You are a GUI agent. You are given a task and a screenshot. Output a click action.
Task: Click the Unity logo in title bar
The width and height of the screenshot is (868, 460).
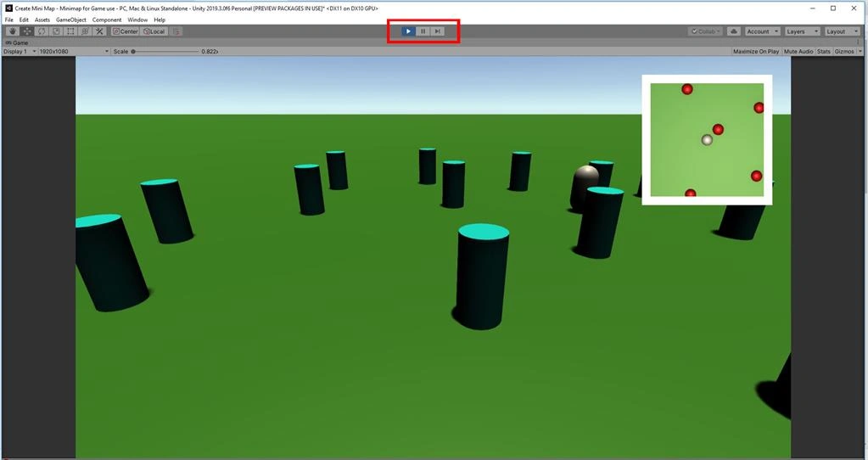(8, 8)
